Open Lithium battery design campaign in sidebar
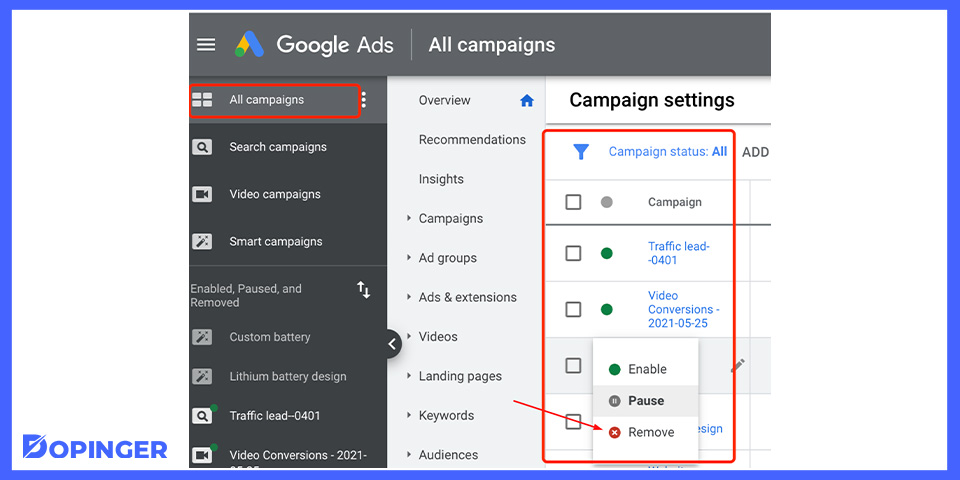The height and width of the screenshot is (480, 960). click(288, 377)
